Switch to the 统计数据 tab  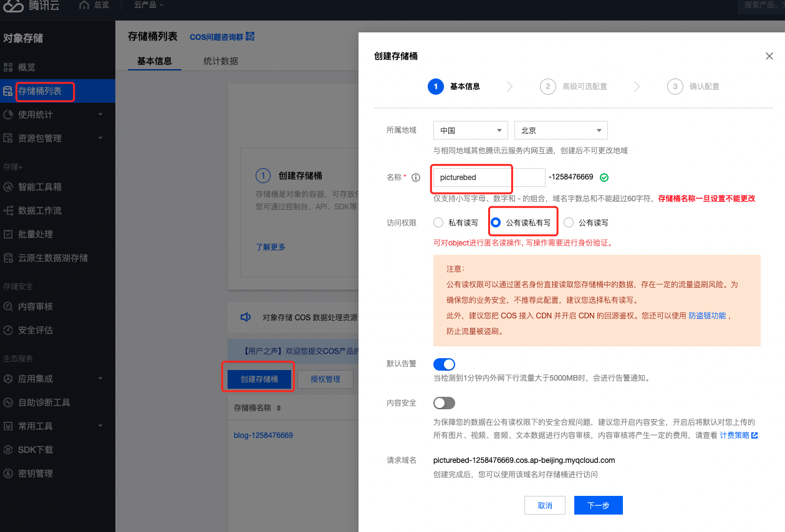pyautogui.click(x=221, y=61)
